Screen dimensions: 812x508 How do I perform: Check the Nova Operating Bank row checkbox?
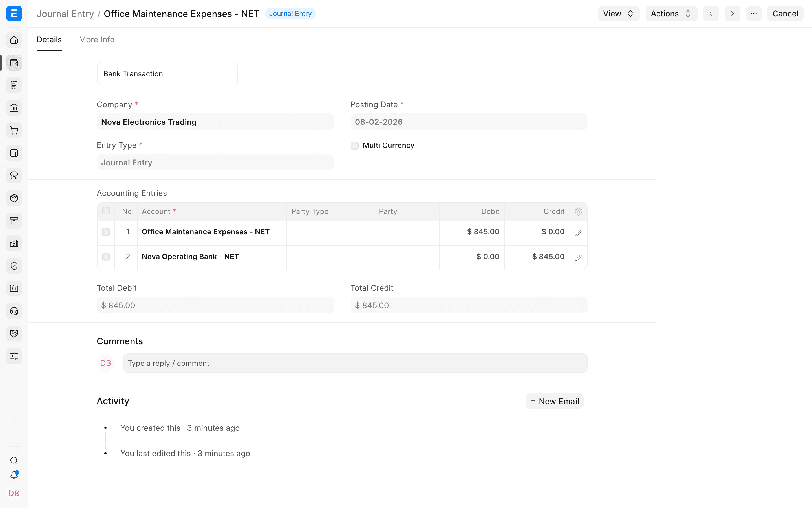point(106,257)
